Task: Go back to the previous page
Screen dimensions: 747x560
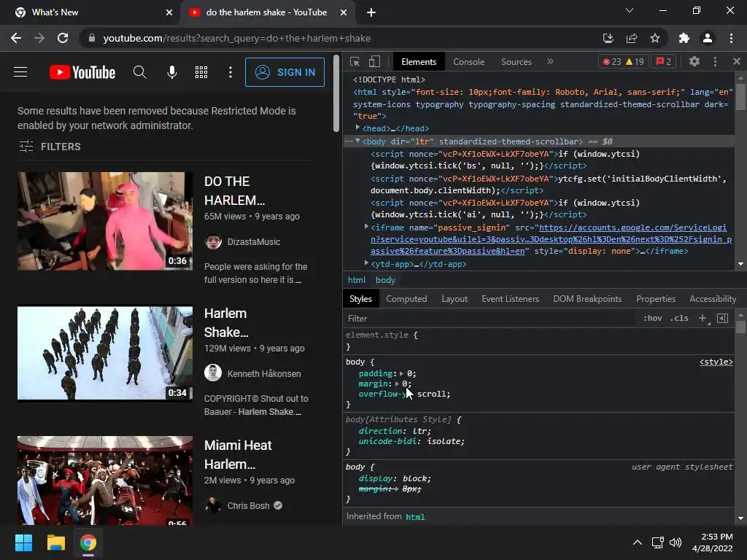Action: coord(16,38)
